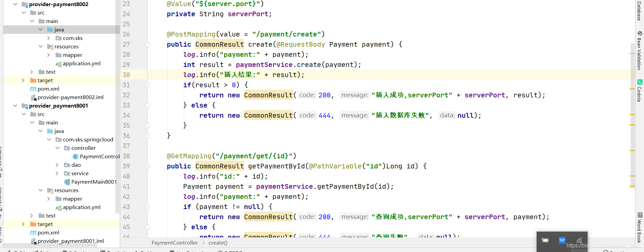The width and height of the screenshot is (644, 252).
Task: Click the service package icon
Action: pos(67,174)
